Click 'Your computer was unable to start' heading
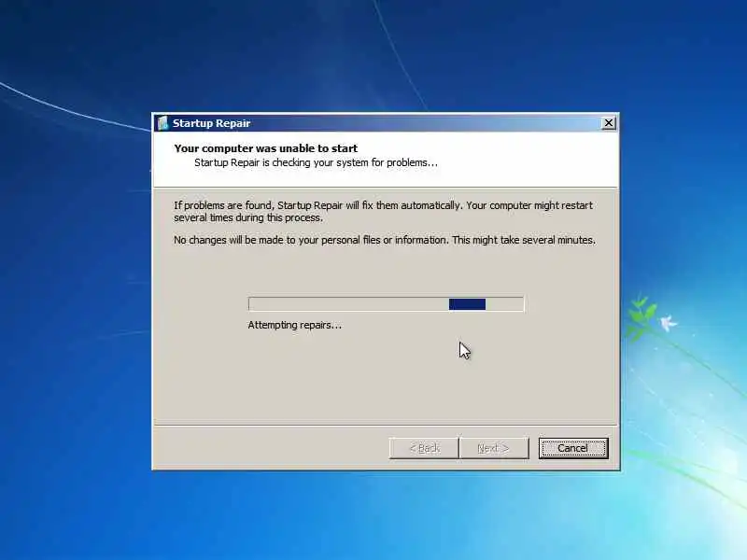The width and height of the screenshot is (747, 560). 266,148
